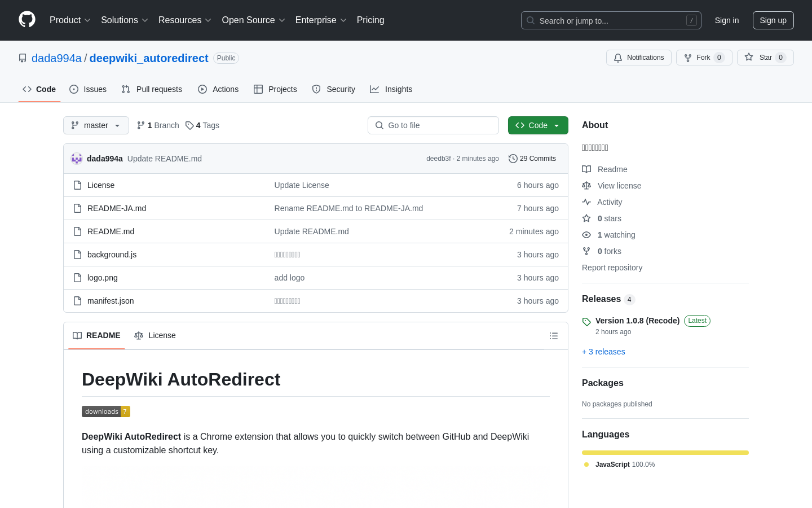Click the deedb3f commit hash
The width and height of the screenshot is (812, 508).
pyautogui.click(x=439, y=159)
